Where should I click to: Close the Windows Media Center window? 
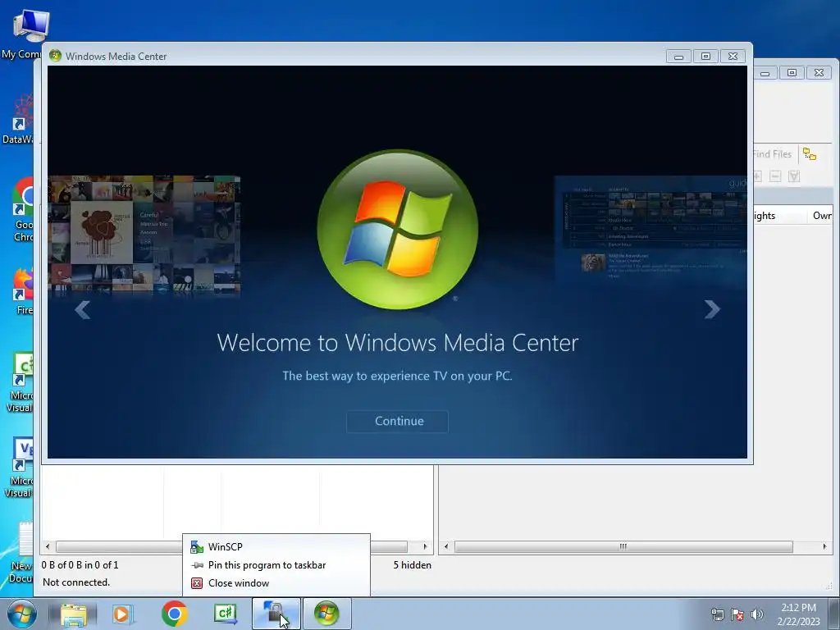click(733, 57)
